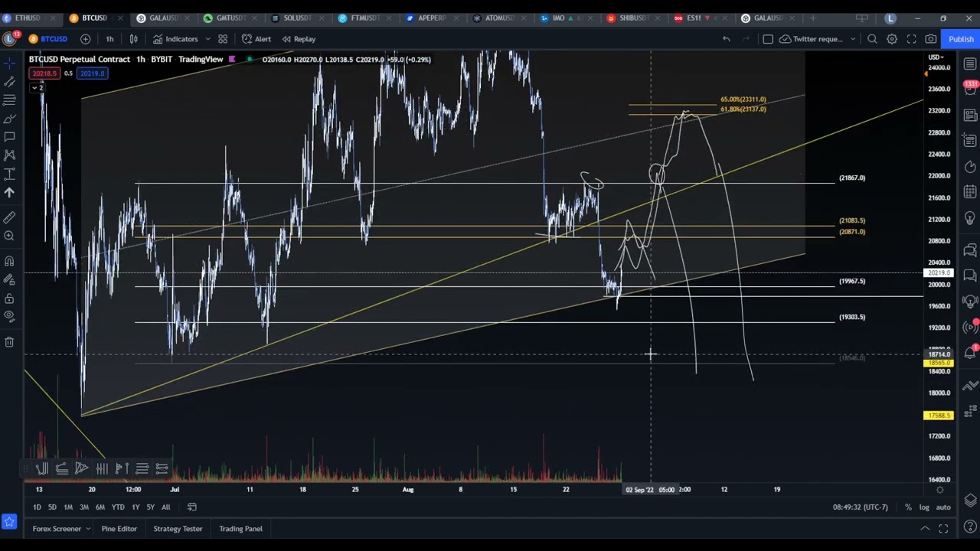Add symbol to compare with plus icon
Viewport: 980px width, 551px height.
tap(85, 39)
